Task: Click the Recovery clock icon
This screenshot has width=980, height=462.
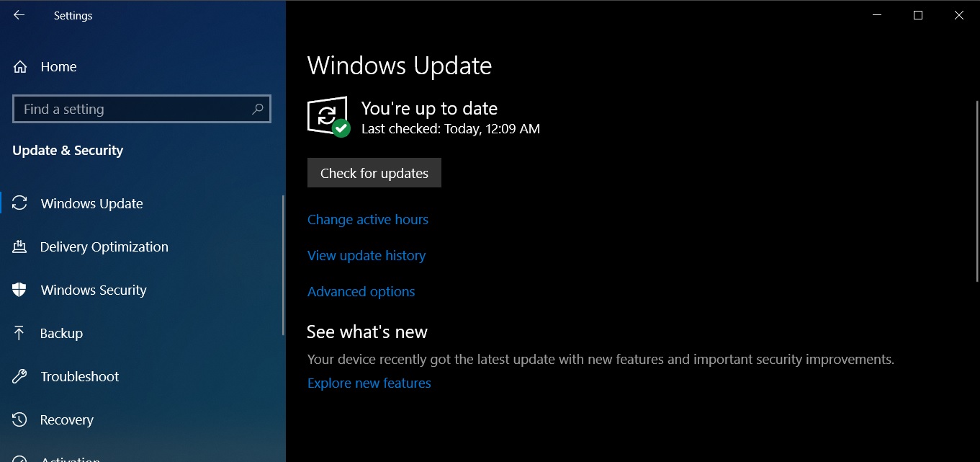Action: coord(20,419)
